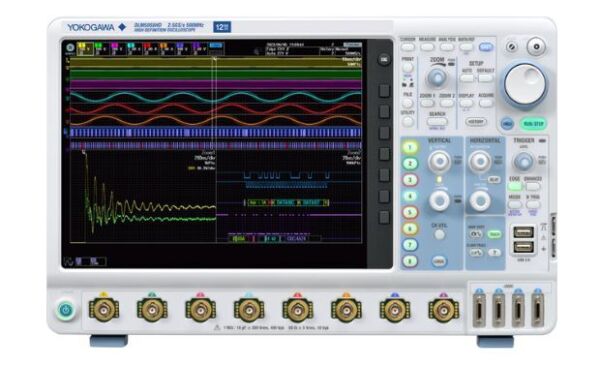Screen dimensions: 600x367
Task: Tap the power button on the front panel
Action: 66,309
